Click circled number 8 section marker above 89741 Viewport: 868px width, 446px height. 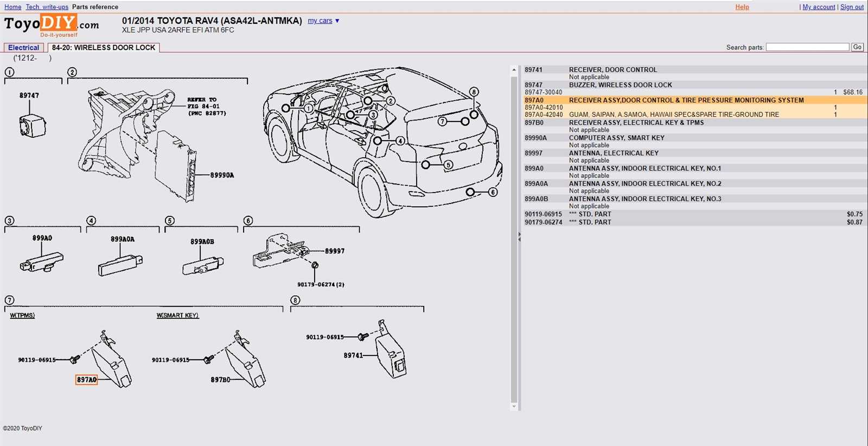tap(295, 301)
